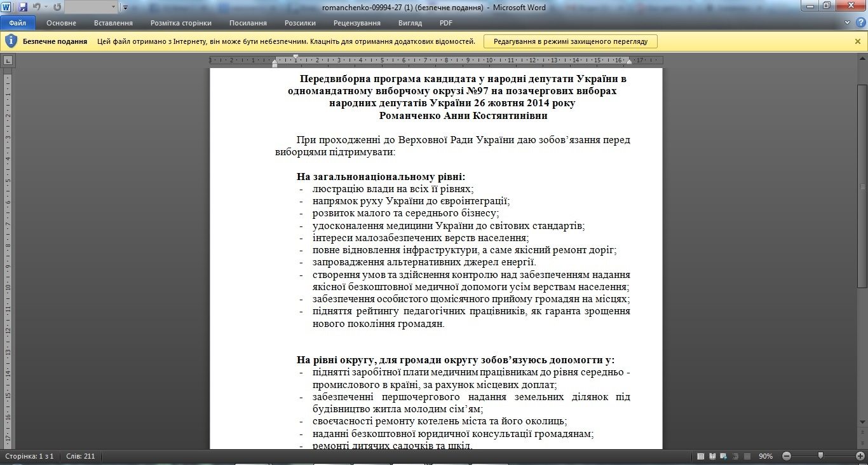Click the vertical scrollbar thumb
This screenshot has height=465, width=868.
(862, 185)
